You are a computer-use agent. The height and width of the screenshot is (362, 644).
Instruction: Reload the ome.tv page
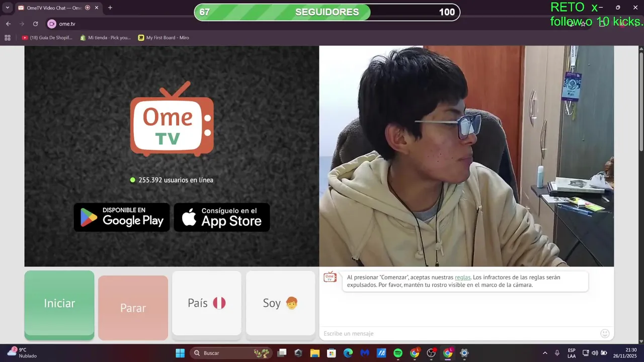[35, 24]
